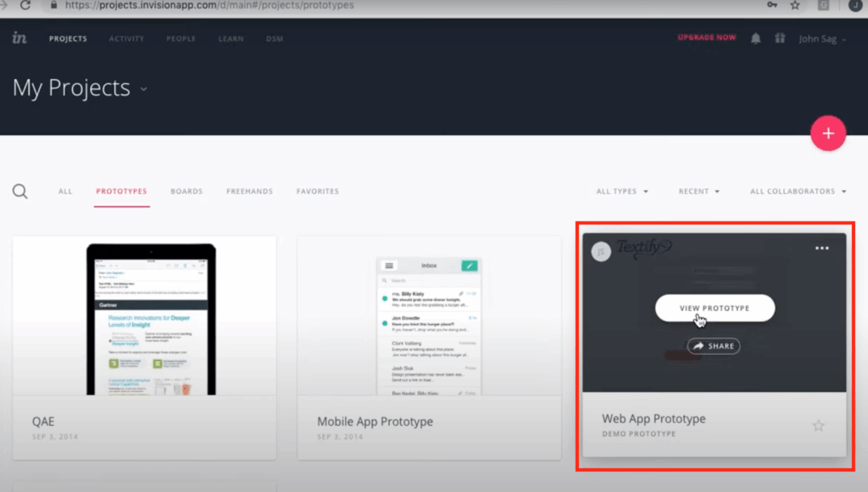Favorite the Web App Prototype via the star
The height and width of the screenshot is (492, 868).
point(818,425)
